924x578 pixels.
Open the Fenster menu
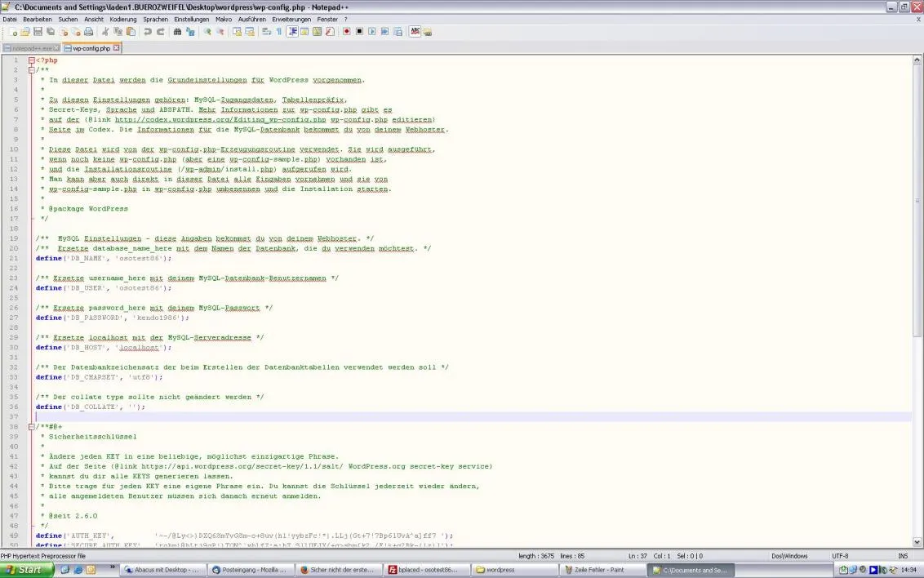(327, 20)
